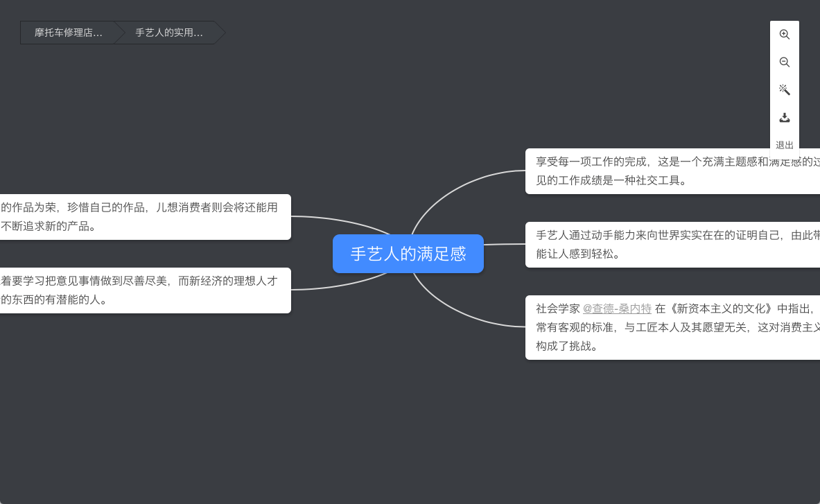Open the @查德-桑内特 mention link
820x504 pixels.
pos(617,309)
